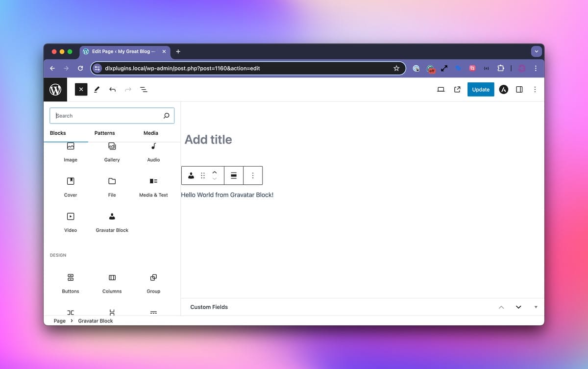Screen dimensions: 588x369
Task: Collapse the Custom Fields meta box
Action: pyautogui.click(x=536, y=307)
